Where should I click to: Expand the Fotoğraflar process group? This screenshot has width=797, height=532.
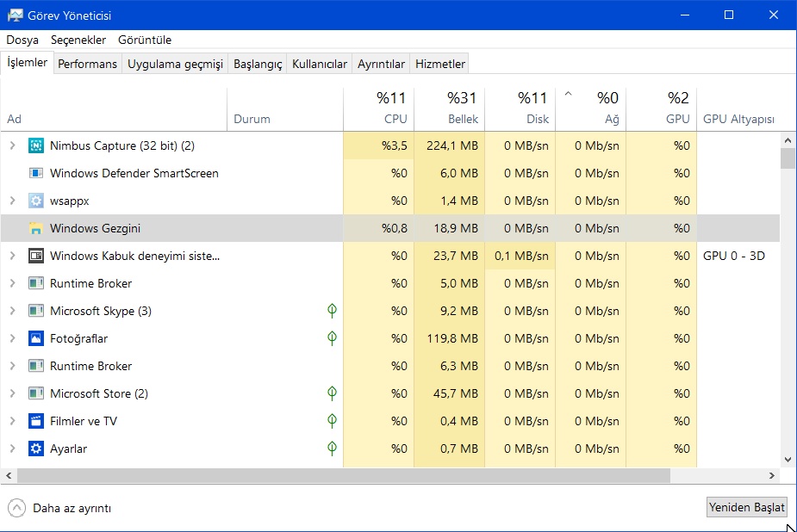(x=12, y=338)
